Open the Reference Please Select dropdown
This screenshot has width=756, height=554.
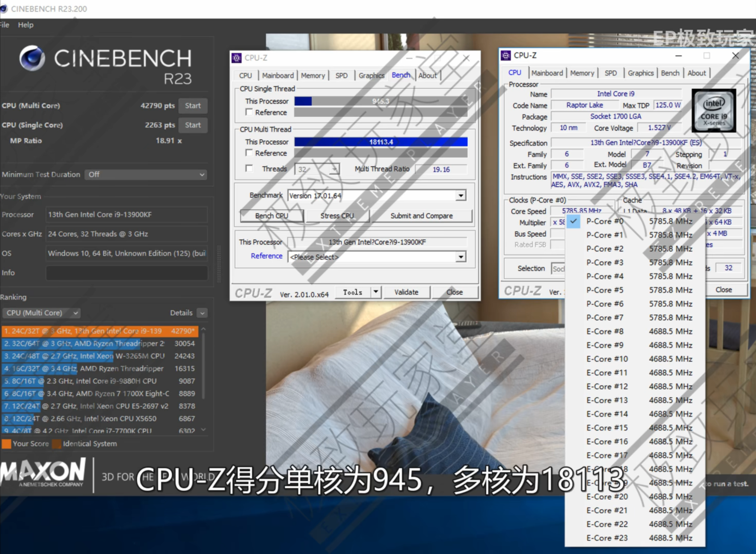click(461, 256)
